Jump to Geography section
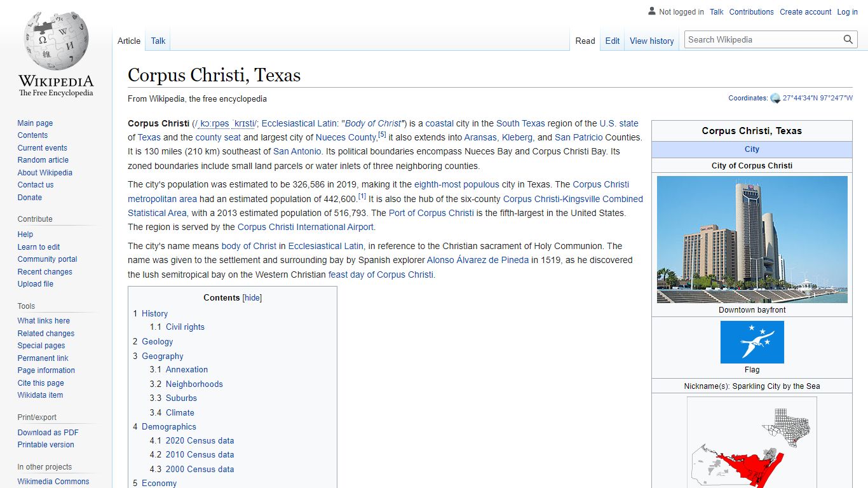The image size is (868, 488). point(162,356)
